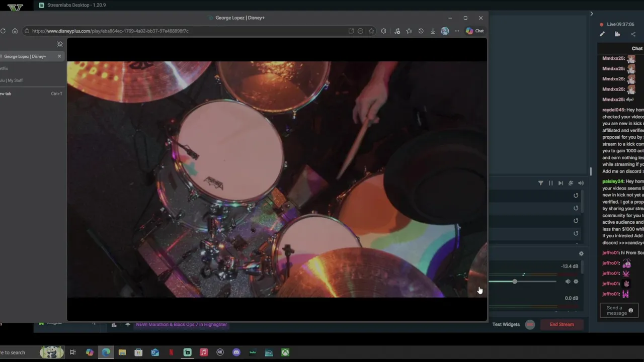Viewport: 644px width, 362px height.
Task: Open the Copilot Chat button
Action: tap(474, 31)
